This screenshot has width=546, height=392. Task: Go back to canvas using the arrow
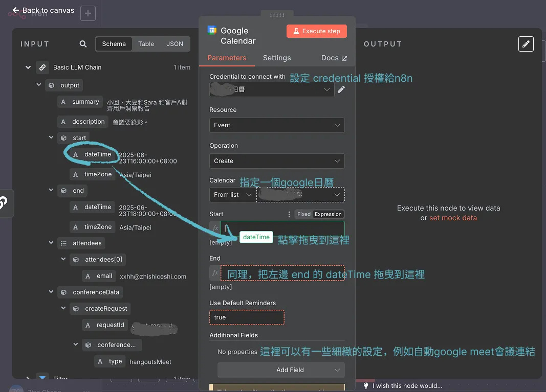[16, 10]
